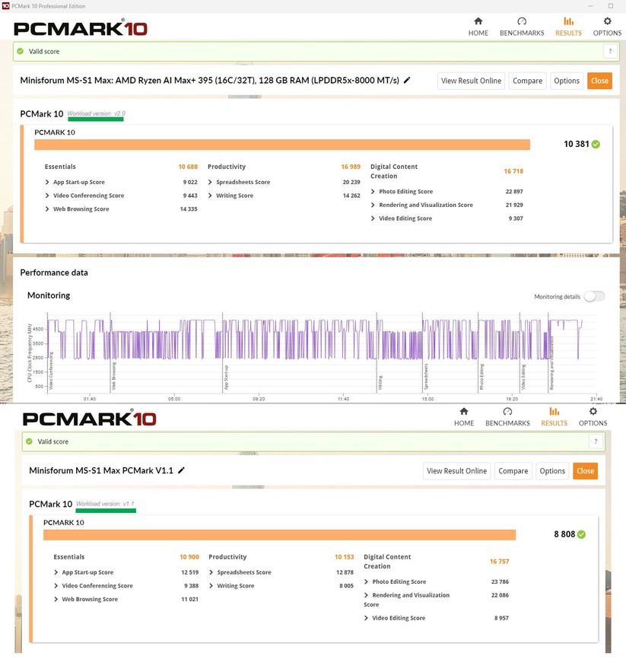Click the View Result Online button
The width and height of the screenshot is (626, 672).
(x=470, y=80)
